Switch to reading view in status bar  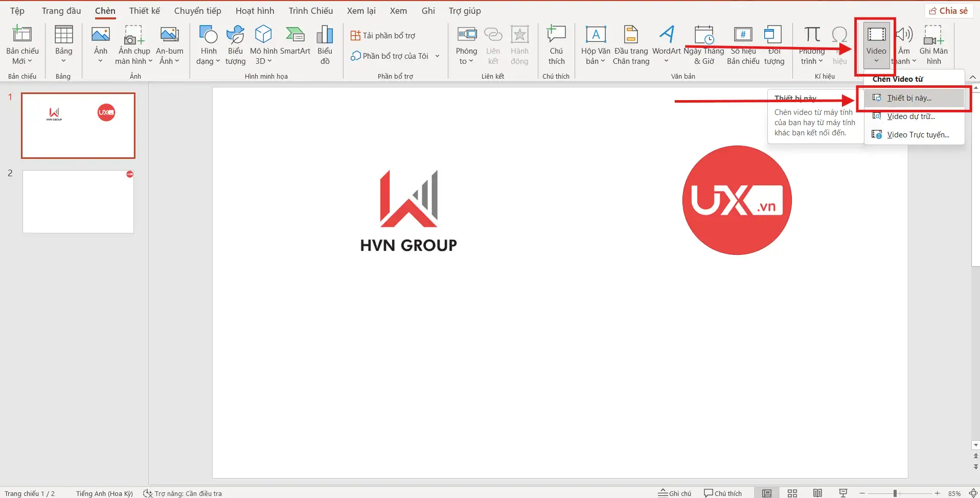click(818, 493)
